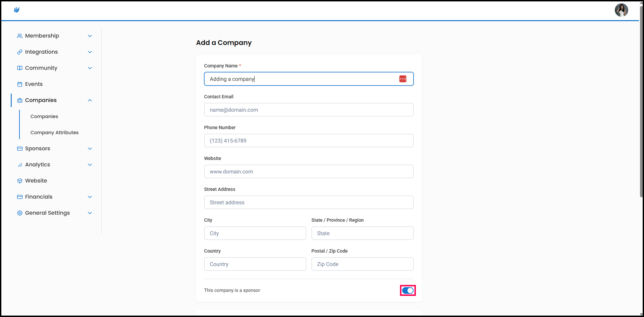
Task: Disable the 'This company is a sponsor' toggle
Action: 408,290
